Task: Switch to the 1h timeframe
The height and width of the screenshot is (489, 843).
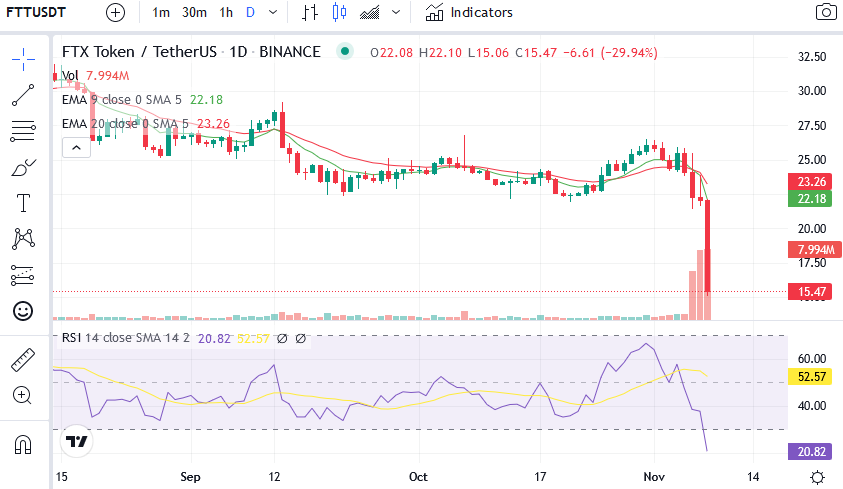Action: pos(226,12)
